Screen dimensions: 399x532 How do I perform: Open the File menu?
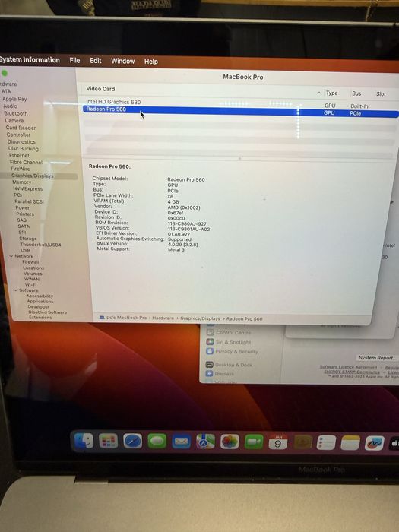point(74,60)
